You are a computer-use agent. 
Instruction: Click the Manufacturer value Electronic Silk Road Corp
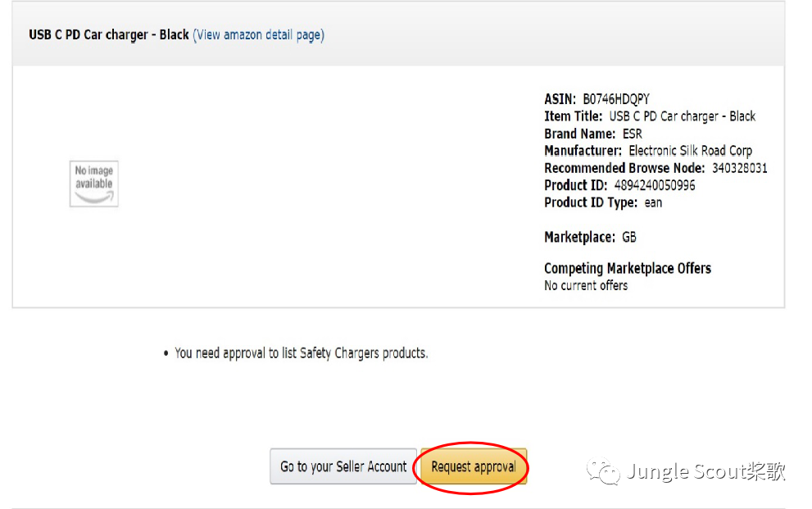690,151
